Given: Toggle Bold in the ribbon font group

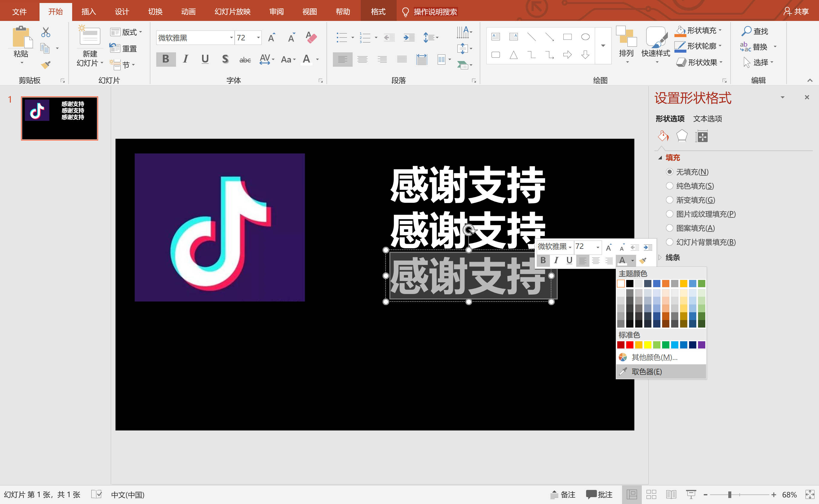Looking at the screenshot, I should (x=166, y=59).
